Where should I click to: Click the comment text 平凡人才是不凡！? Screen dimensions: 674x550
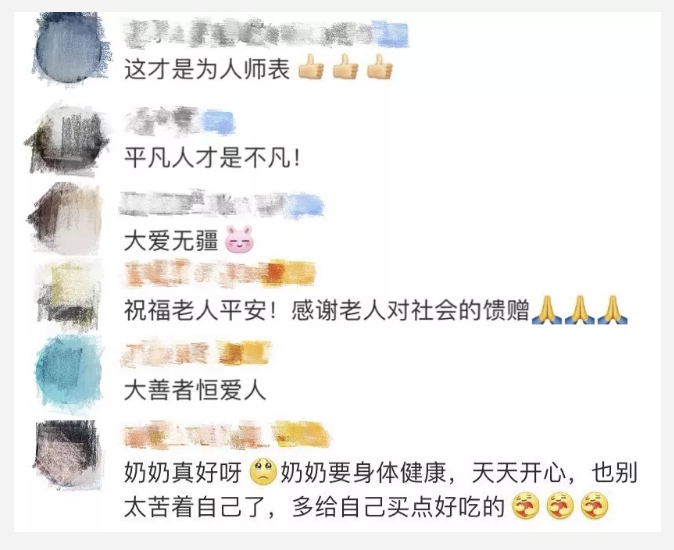click(x=213, y=157)
